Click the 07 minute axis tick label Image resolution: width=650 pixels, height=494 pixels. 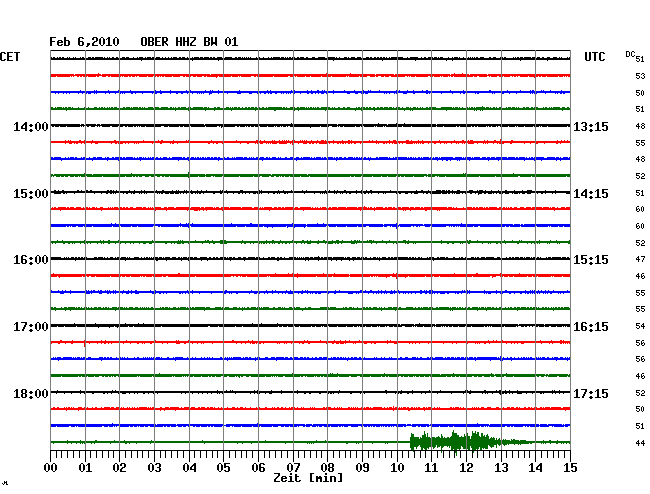293,467
